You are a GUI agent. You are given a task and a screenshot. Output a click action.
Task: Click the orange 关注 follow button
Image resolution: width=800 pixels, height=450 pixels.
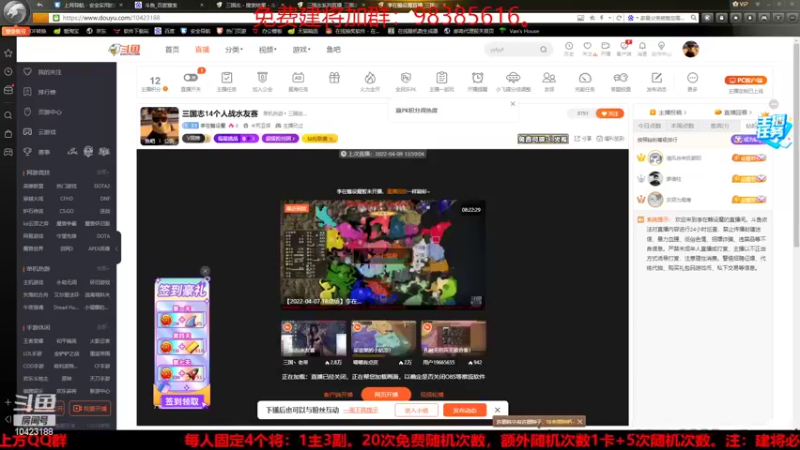[x=610, y=113]
